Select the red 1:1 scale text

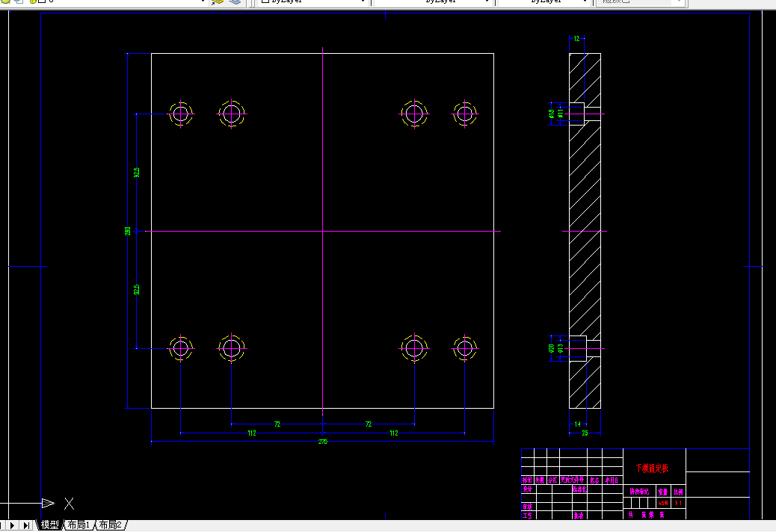tap(678, 503)
